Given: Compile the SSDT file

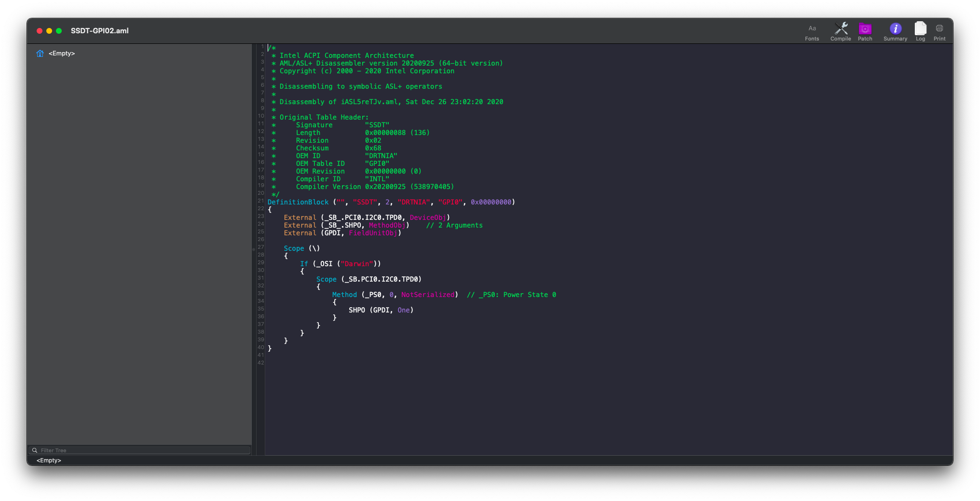Looking at the screenshot, I should pos(841,32).
